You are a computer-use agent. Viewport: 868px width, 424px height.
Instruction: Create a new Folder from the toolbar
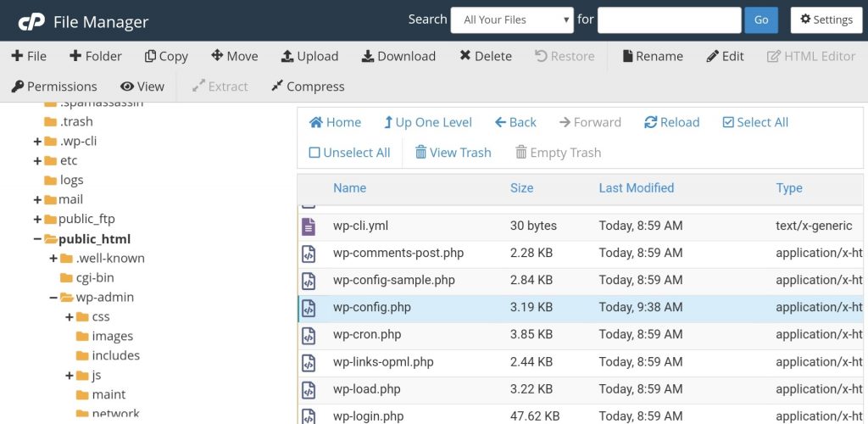click(x=95, y=56)
